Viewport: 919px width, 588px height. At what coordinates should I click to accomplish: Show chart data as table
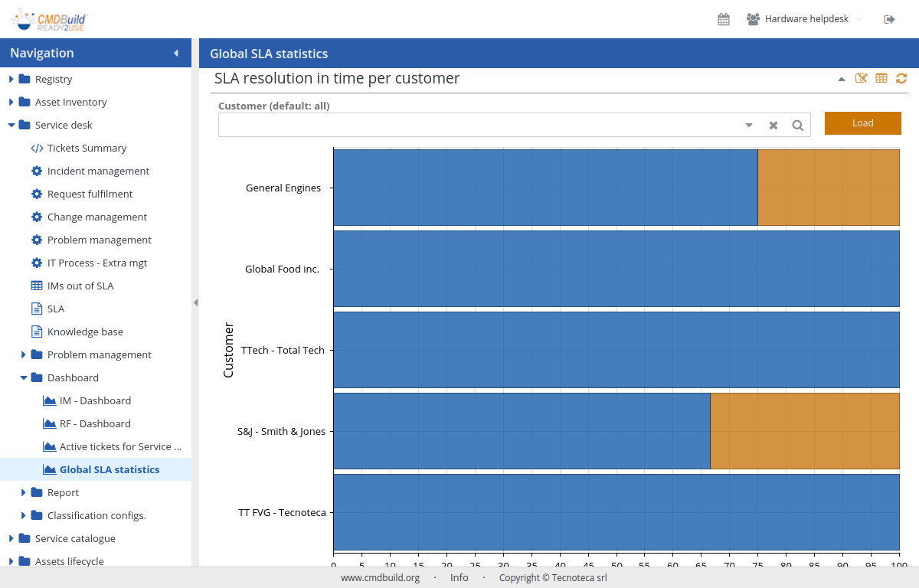(x=881, y=78)
